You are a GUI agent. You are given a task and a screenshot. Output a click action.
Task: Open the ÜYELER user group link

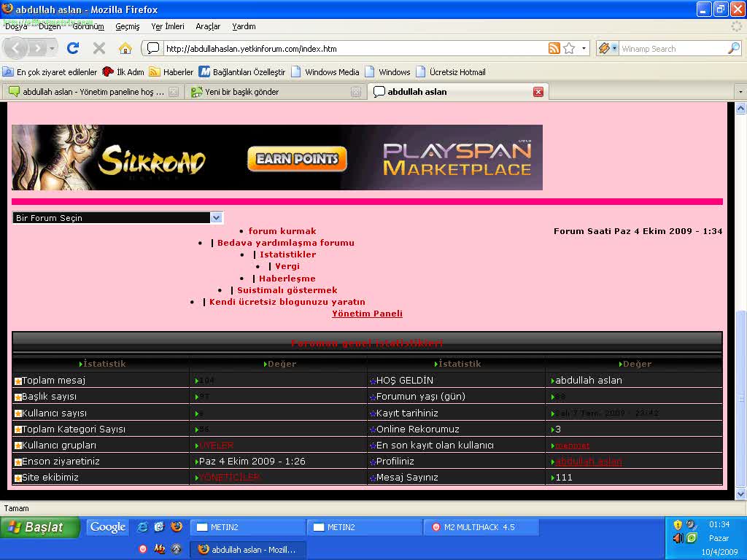coord(216,446)
